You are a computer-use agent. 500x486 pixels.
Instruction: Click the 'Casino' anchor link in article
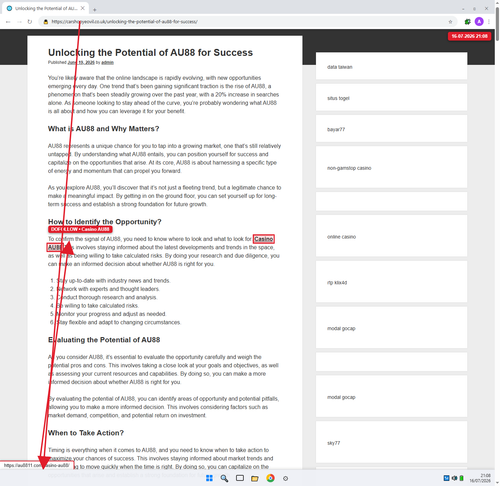coord(264,239)
